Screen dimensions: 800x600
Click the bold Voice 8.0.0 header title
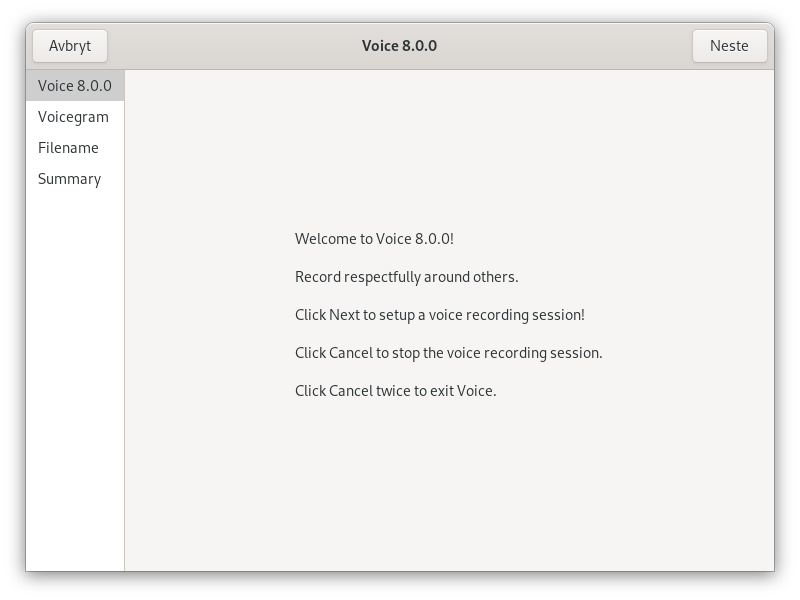click(399, 46)
